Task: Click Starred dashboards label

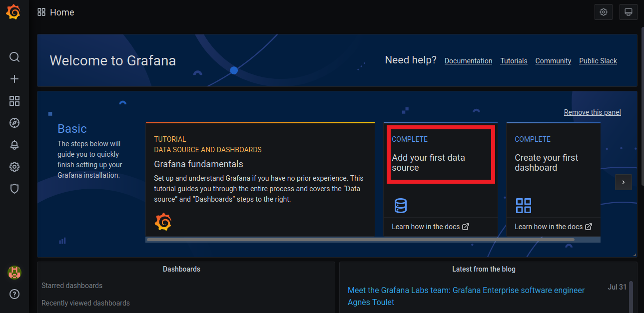Action: pyautogui.click(x=72, y=286)
